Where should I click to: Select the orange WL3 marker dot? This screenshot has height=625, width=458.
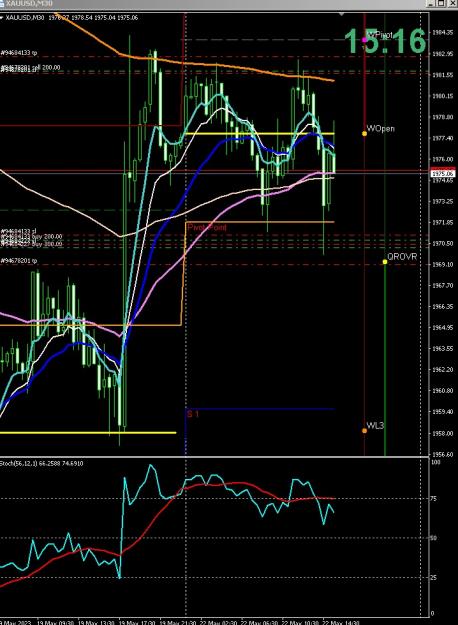point(364,430)
